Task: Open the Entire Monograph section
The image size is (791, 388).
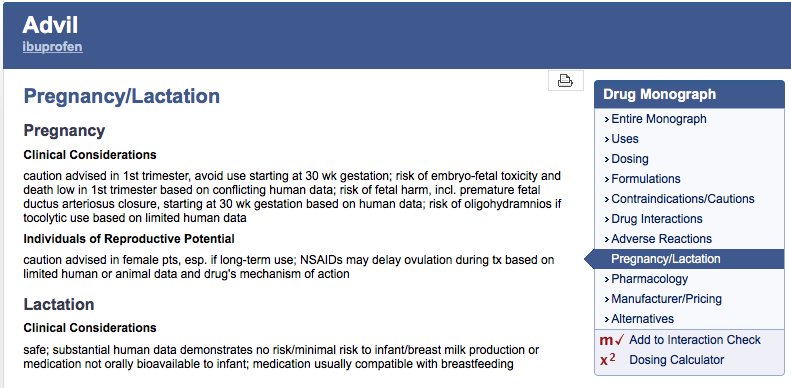Action: 659,119
